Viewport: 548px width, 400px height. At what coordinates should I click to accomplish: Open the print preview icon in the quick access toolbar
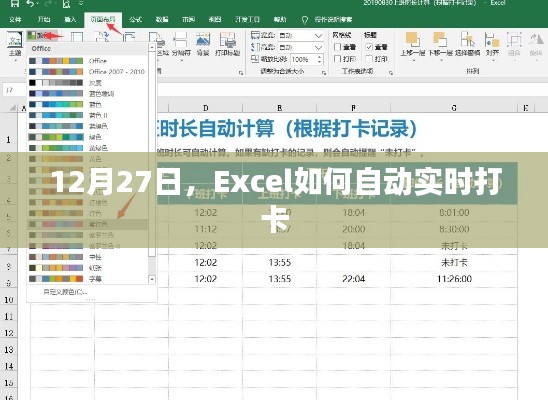(66, 4)
